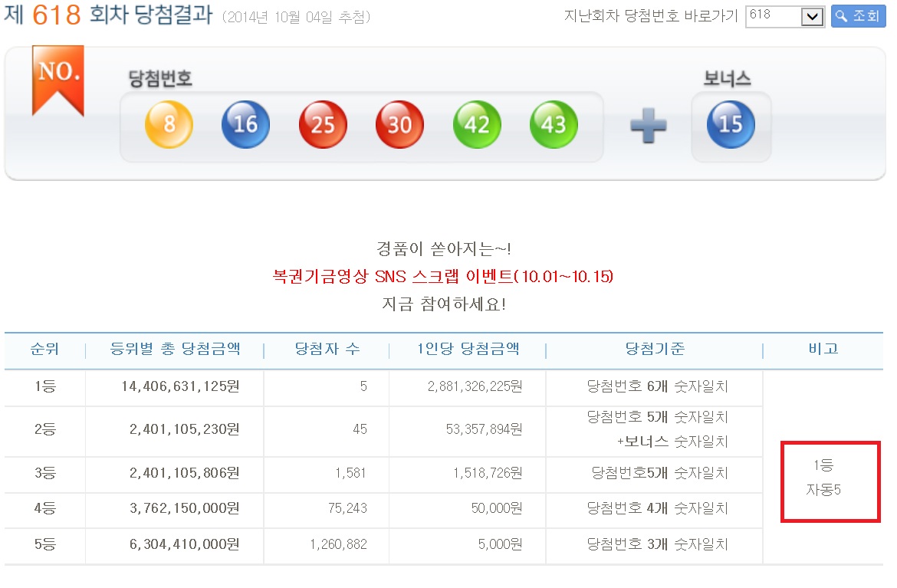897x588 pixels.
Task: Click the yellow number 8 ball
Action: [169, 124]
